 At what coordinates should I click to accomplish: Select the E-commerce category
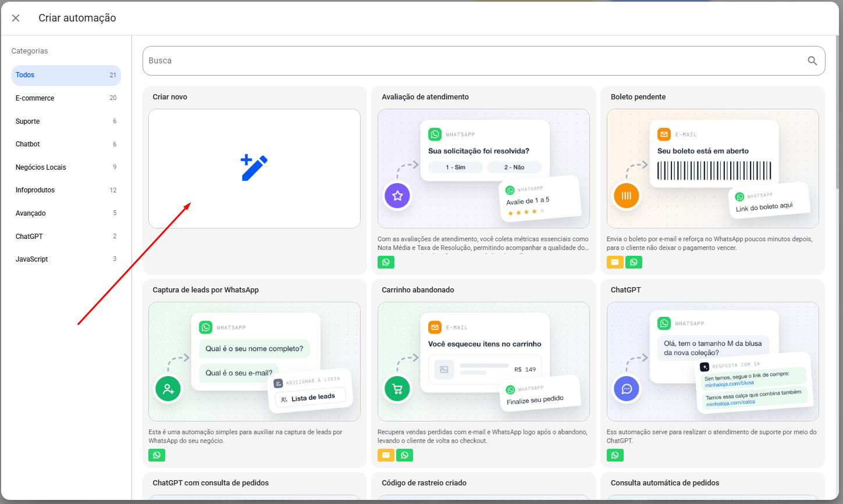click(x=66, y=98)
